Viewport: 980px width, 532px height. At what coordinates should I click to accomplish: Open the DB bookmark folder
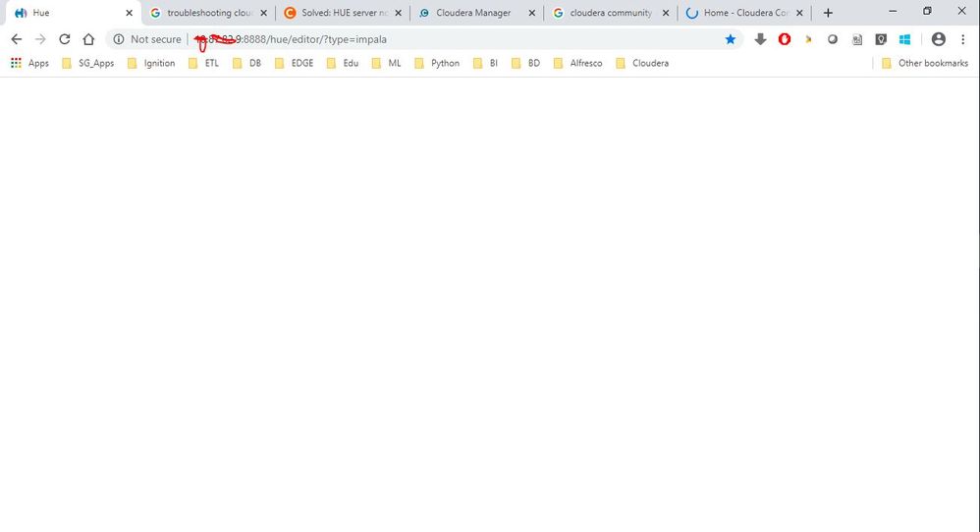[246, 63]
